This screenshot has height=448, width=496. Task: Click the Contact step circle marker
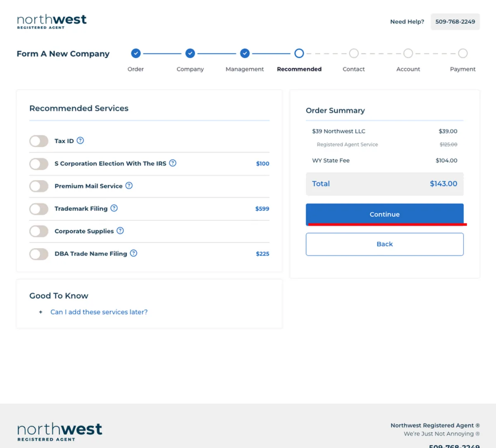[354, 53]
